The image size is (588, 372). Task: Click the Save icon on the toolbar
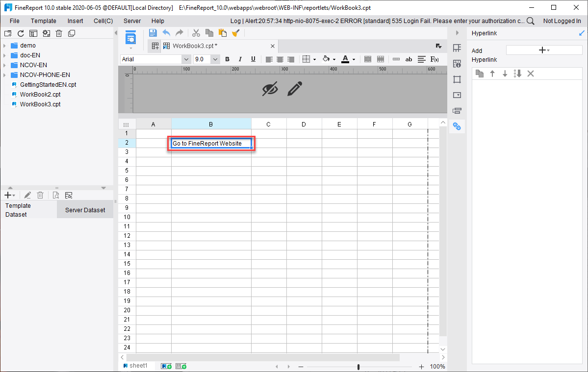[x=153, y=32]
